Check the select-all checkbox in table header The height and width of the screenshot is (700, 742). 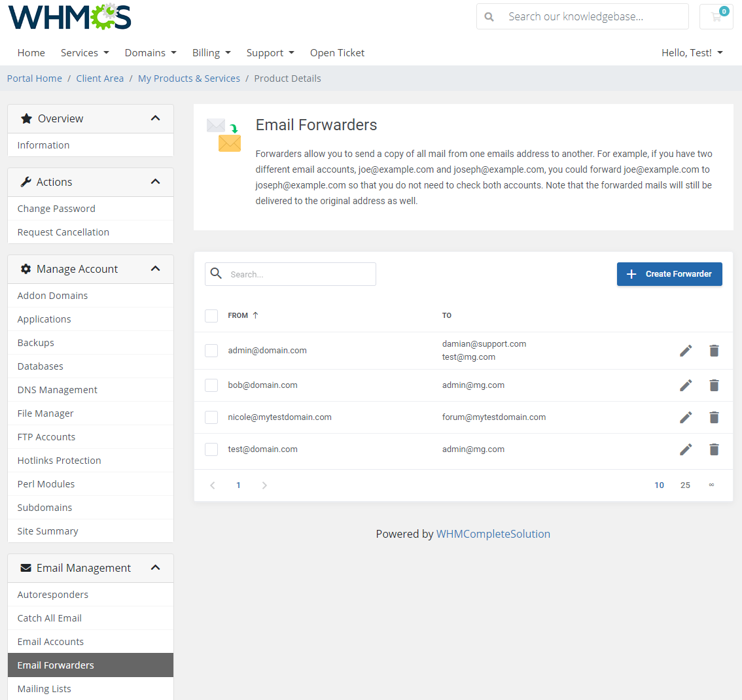point(211,315)
